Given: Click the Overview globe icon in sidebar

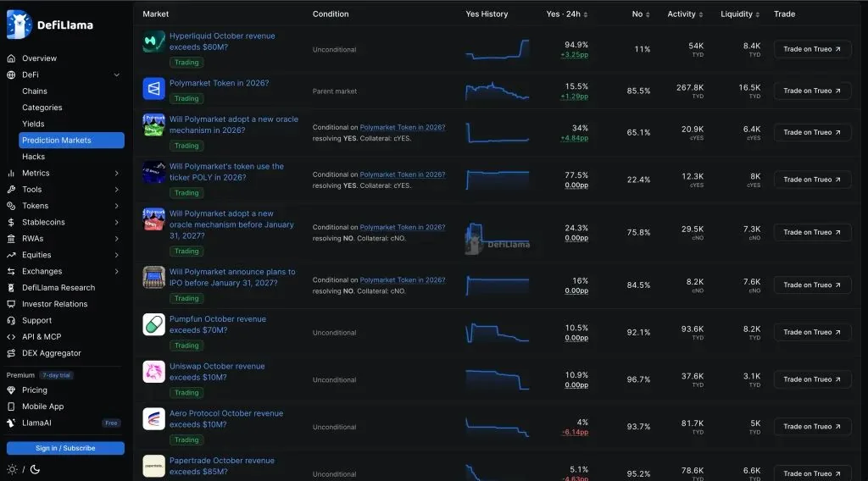Looking at the screenshot, I should pyautogui.click(x=11, y=58).
